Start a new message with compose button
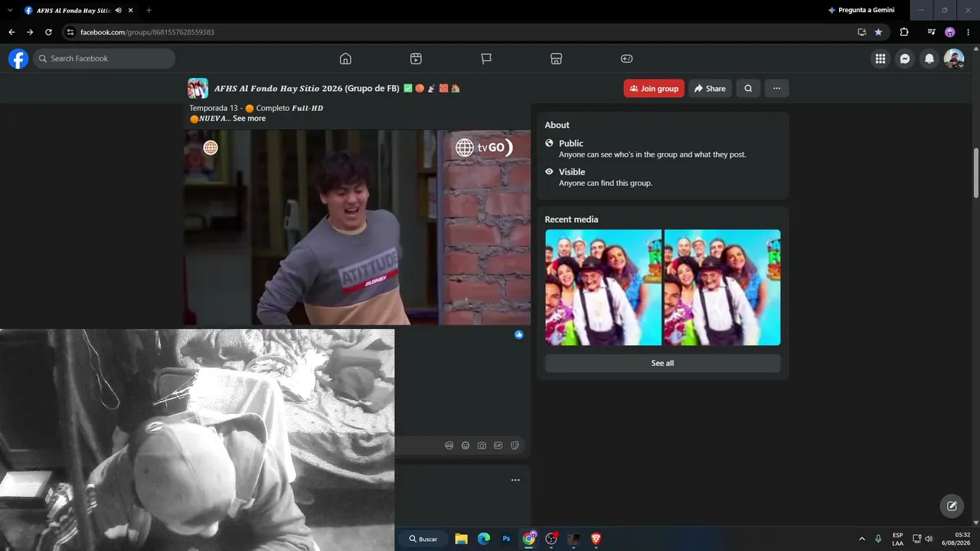This screenshot has height=551, width=980. 952,506
